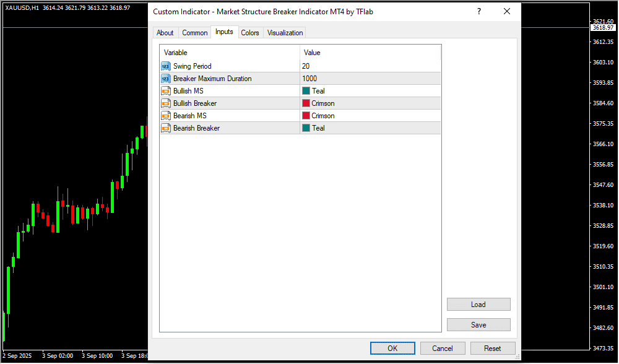Click the Swing Period integer icon
Screen dimensions: 619x364
165,66
